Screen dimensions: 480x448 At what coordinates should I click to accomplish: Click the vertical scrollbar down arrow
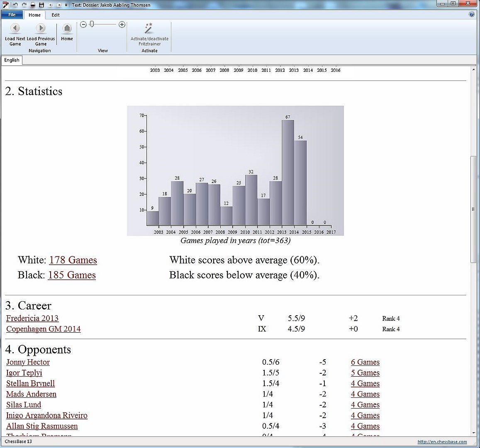tap(473, 433)
